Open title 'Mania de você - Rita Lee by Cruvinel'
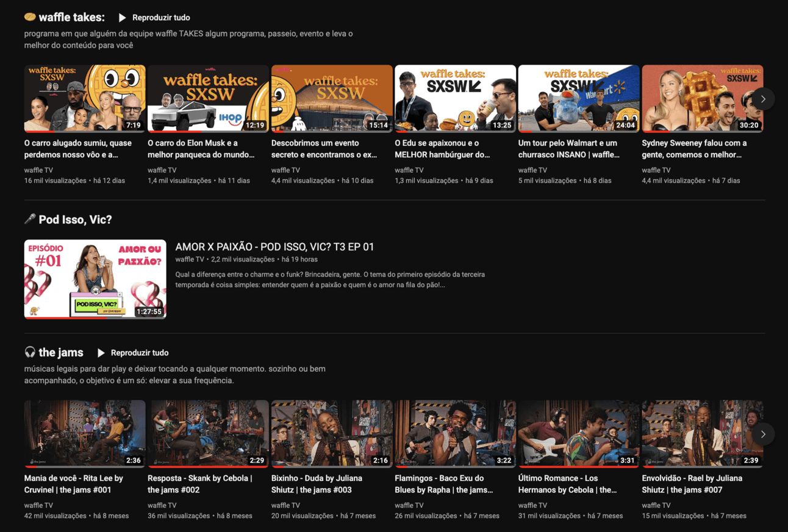Image resolution: width=788 pixels, height=532 pixels. (74, 484)
